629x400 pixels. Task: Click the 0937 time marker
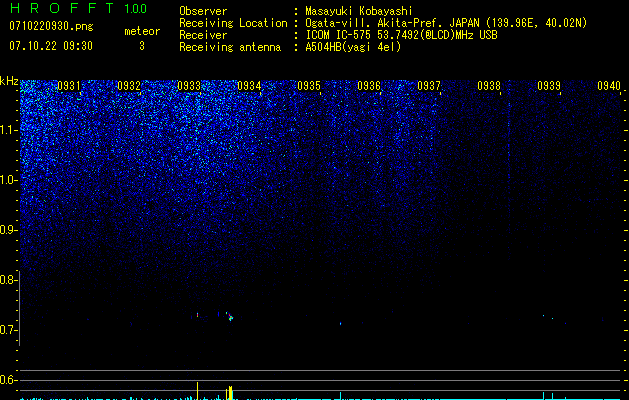coord(429,86)
